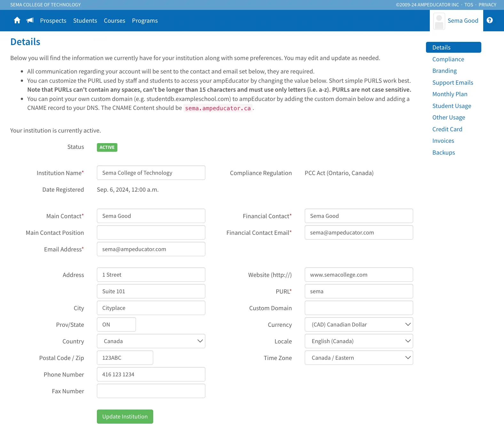
Task: Click the Main Contact Position field
Action: pos(151,233)
